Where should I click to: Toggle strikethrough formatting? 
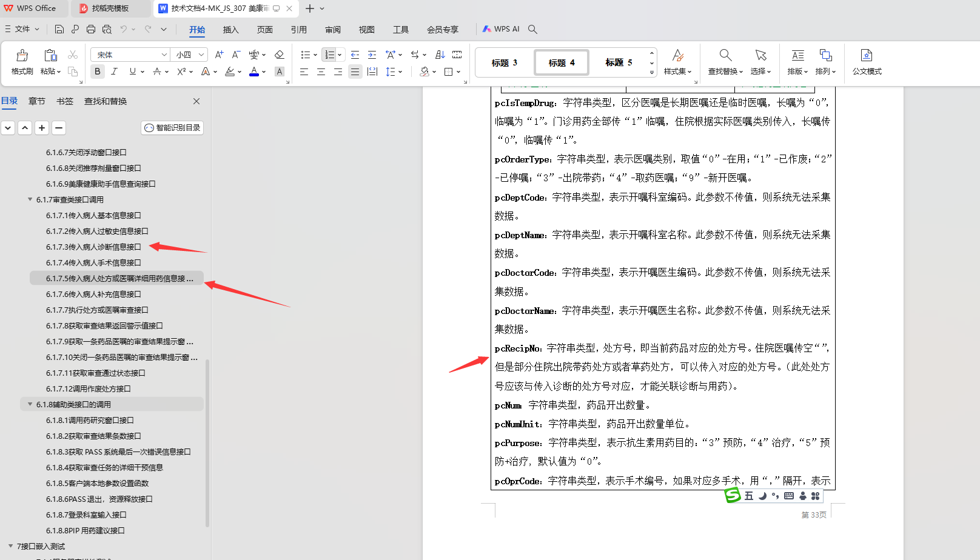[157, 72]
